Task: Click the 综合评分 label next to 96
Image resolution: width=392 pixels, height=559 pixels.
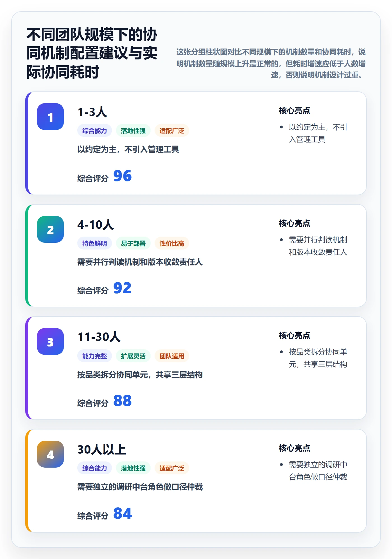Action: (93, 178)
